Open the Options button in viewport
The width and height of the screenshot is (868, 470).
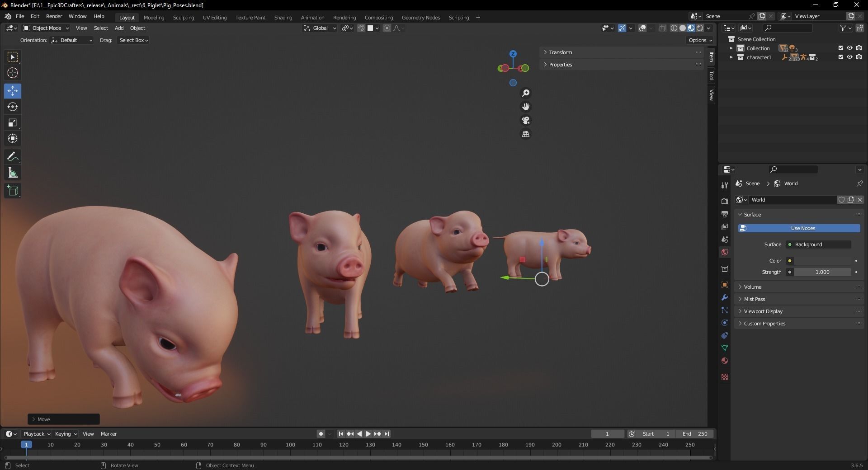coord(700,40)
